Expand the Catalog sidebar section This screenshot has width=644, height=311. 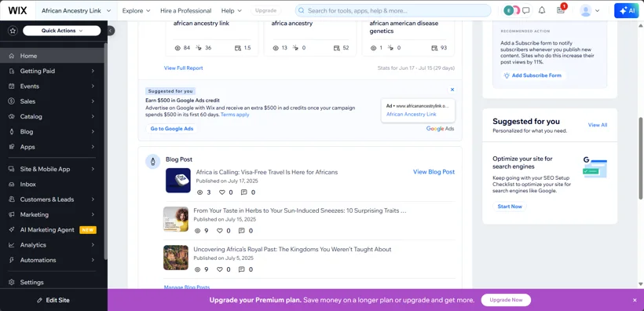click(52, 117)
